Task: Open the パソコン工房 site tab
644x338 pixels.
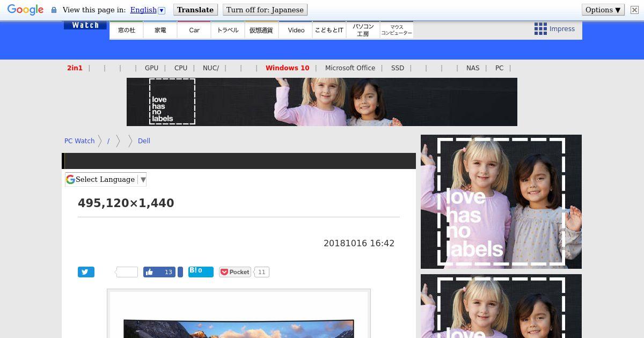Action: (x=363, y=30)
